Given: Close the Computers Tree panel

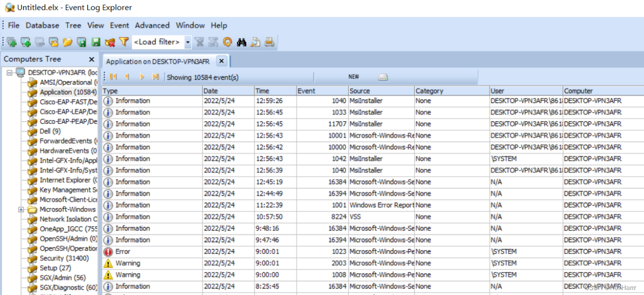Looking at the screenshot, I should [x=91, y=59].
